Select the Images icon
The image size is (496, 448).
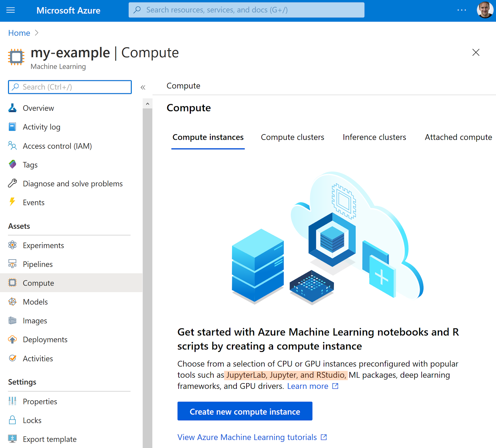point(12,320)
